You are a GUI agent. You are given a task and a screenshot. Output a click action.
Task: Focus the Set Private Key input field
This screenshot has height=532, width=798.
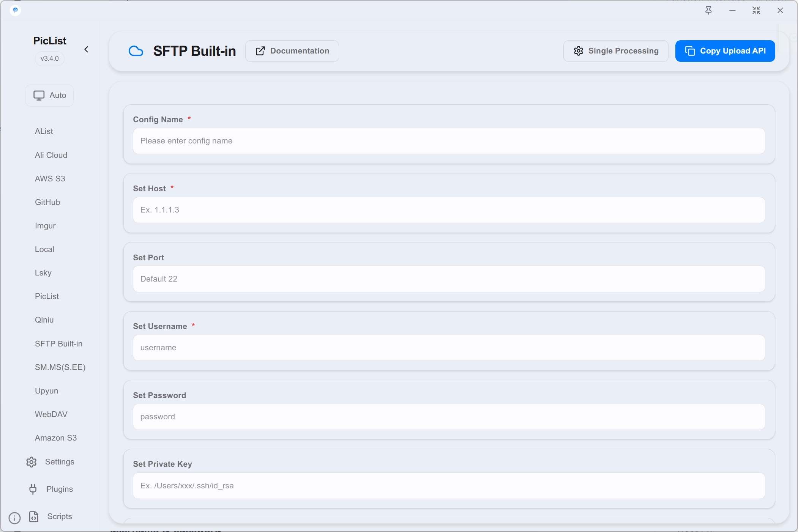449,486
